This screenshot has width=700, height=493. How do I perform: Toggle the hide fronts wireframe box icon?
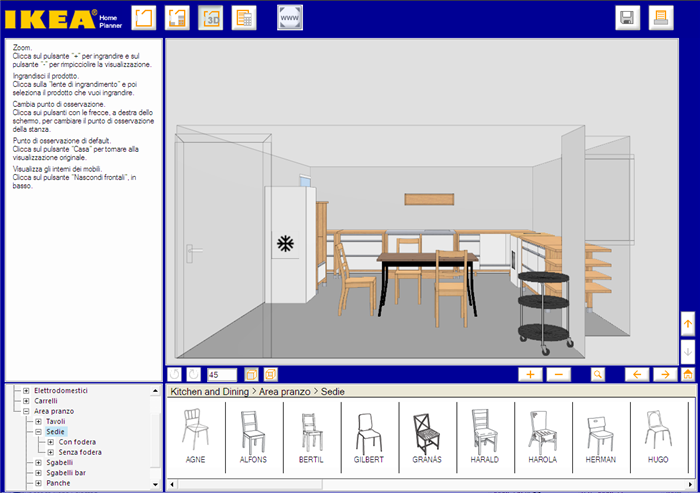[271, 374]
